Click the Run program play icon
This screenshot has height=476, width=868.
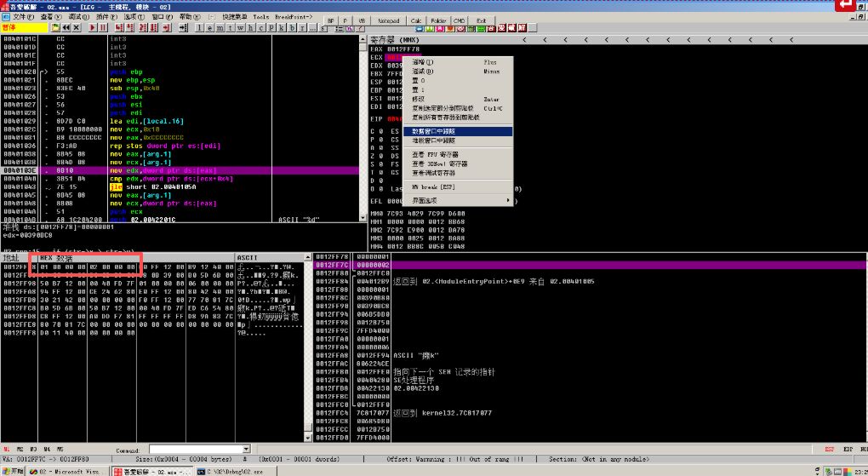pos(93,28)
